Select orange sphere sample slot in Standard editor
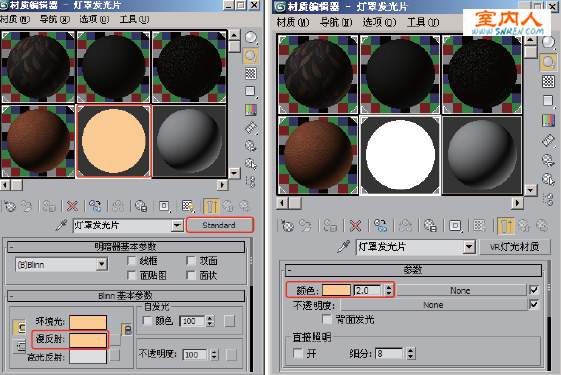This screenshot has height=375, width=561. tap(114, 141)
